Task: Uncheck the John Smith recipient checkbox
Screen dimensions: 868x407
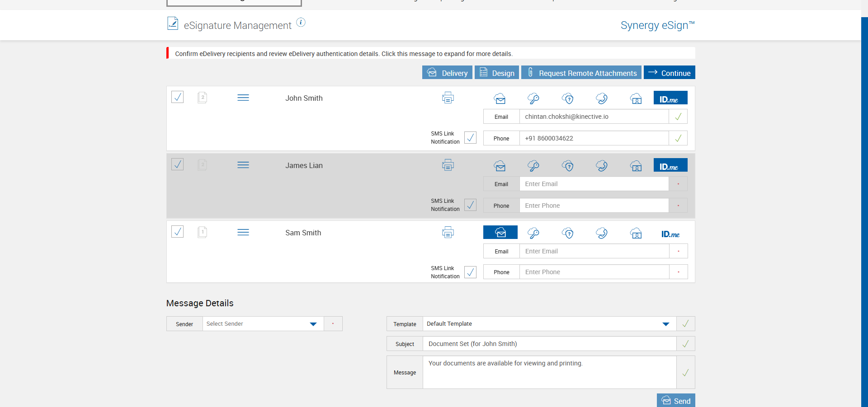Action: pyautogui.click(x=177, y=97)
